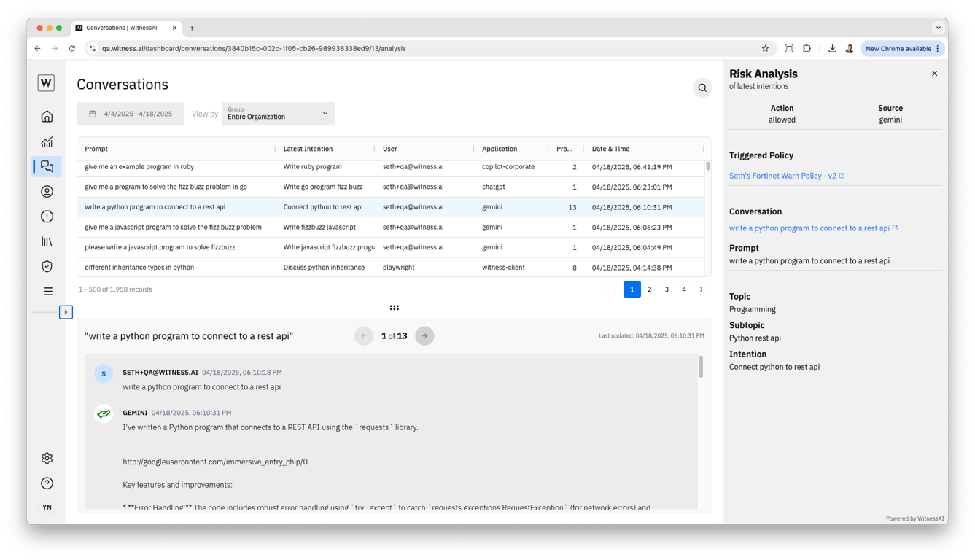
Task: Click the Chrome forward arrow
Action: (55, 49)
